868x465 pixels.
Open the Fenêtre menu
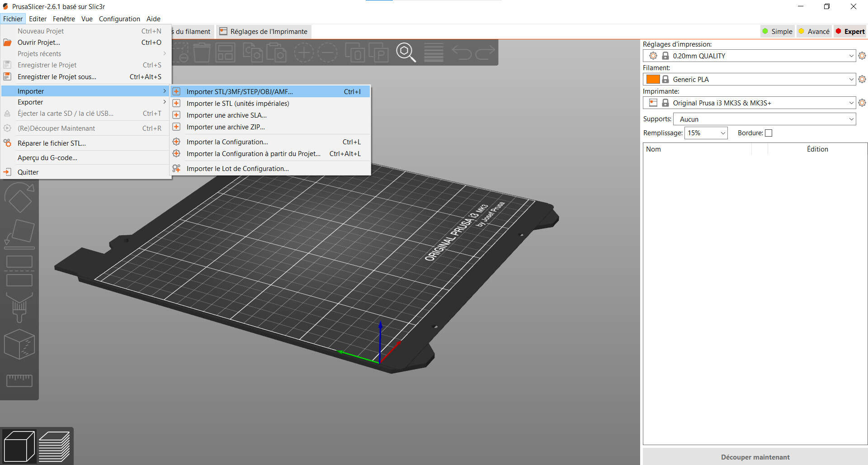tap(64, 19)
